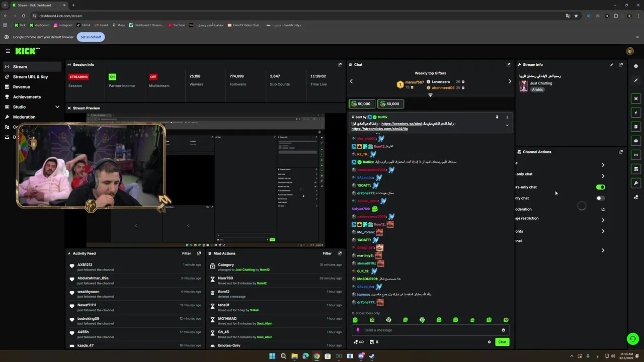
Task: Edit Stream info with the pencil icon
Action: (x=612, y=64)
